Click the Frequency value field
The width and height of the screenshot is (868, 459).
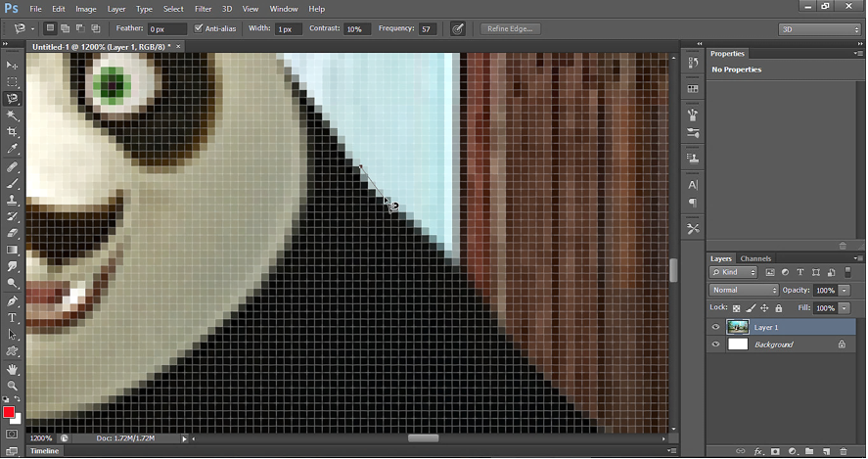pyautogui.click(x=427, y=28)
